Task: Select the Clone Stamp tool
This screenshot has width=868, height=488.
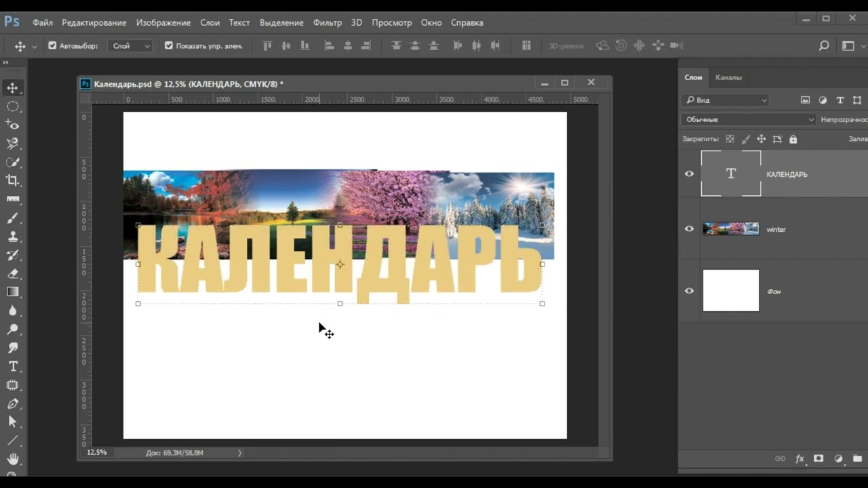Action: click(13, 236)
